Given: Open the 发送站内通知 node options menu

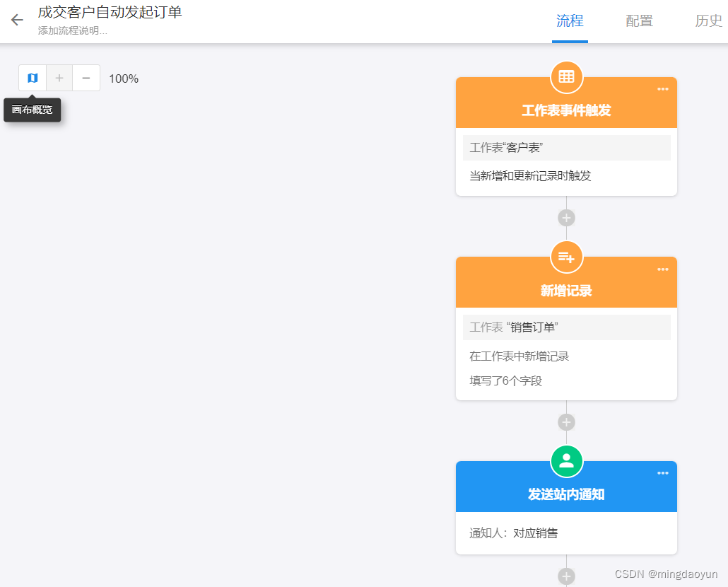Looking at the screenshot, I should 662,472.
